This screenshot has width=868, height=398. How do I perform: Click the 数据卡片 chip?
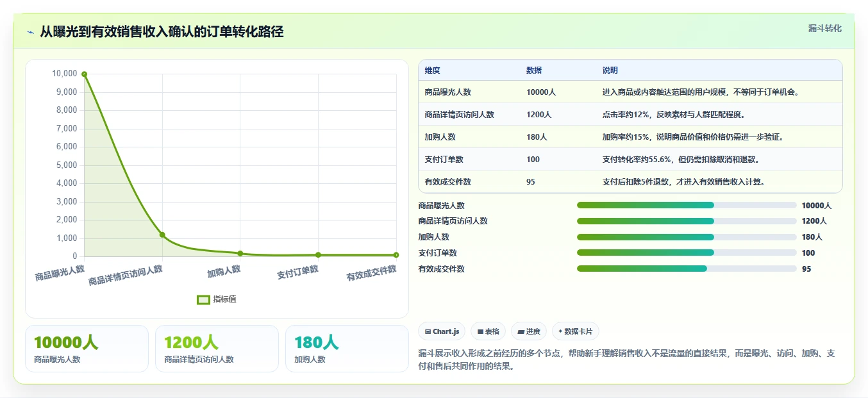tap(575, 331)
